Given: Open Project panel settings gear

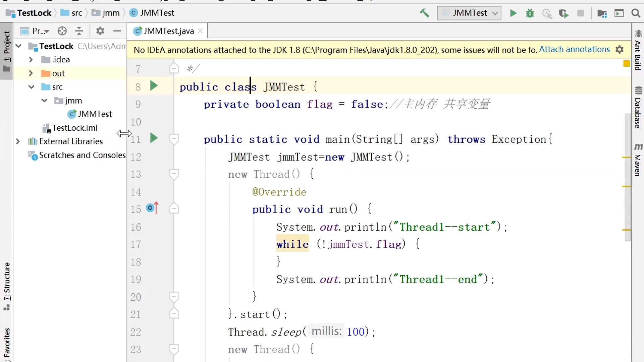Looking at the screenshot, I should (100, 31).
